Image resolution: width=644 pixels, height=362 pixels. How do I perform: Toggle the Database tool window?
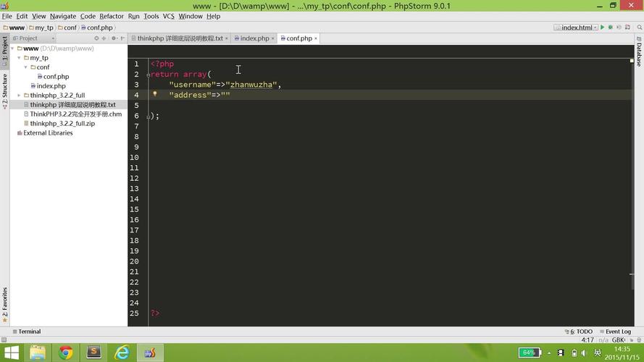639,54
